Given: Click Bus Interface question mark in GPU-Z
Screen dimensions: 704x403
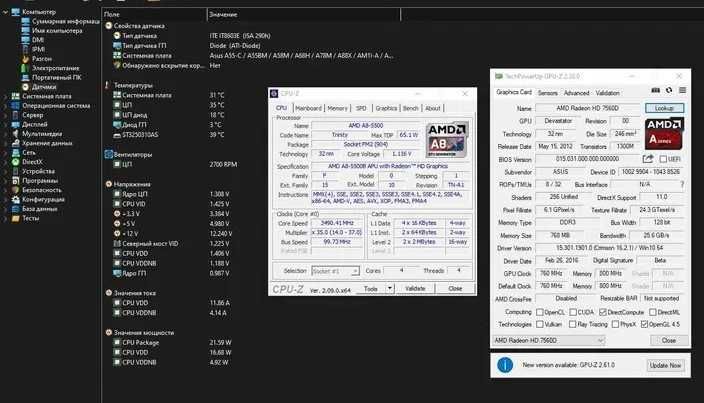Looking at the screenshot, I should [x=682, y=184].
